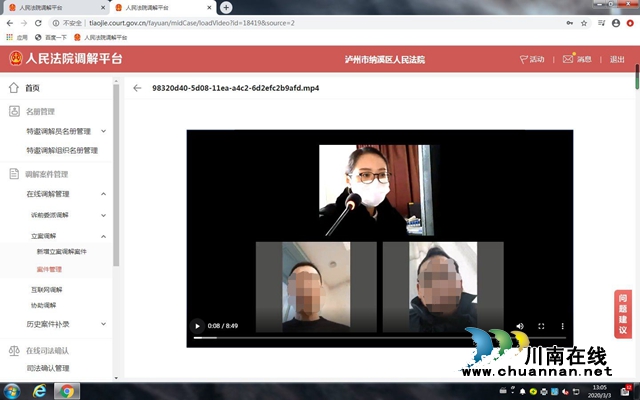Select 案件管理 in the sidebar

(x=49, y=269)
